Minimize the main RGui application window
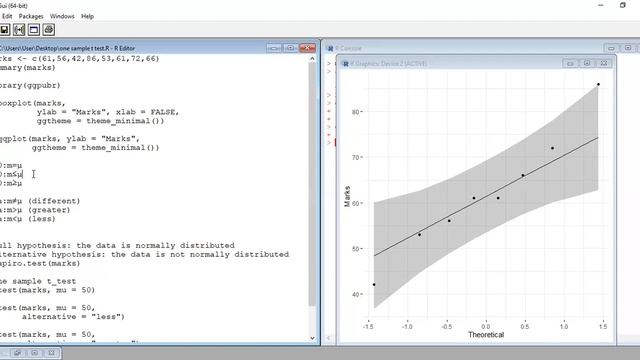Viewport: 640px width, 360px height. point(601,5)
